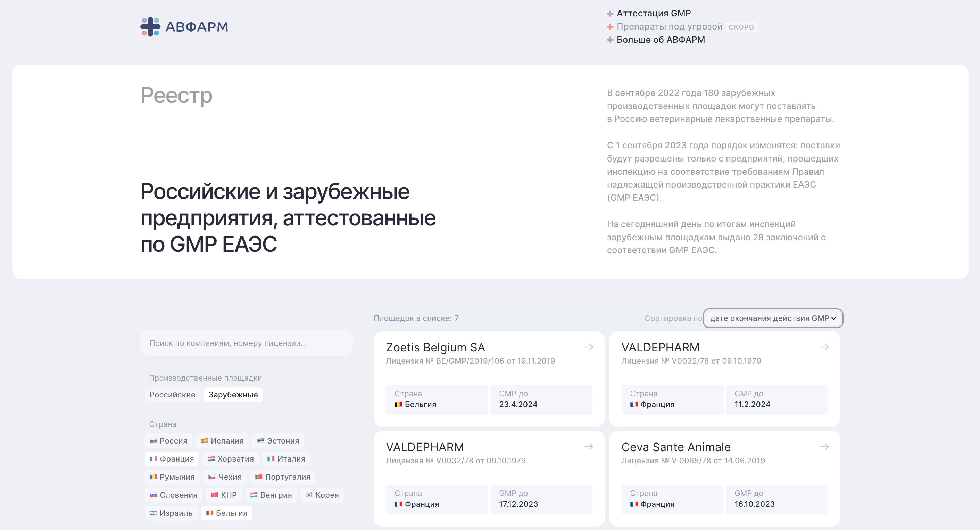Filter by Венгрия country chip
Screen dimensions: 980x530
(271, 495)
